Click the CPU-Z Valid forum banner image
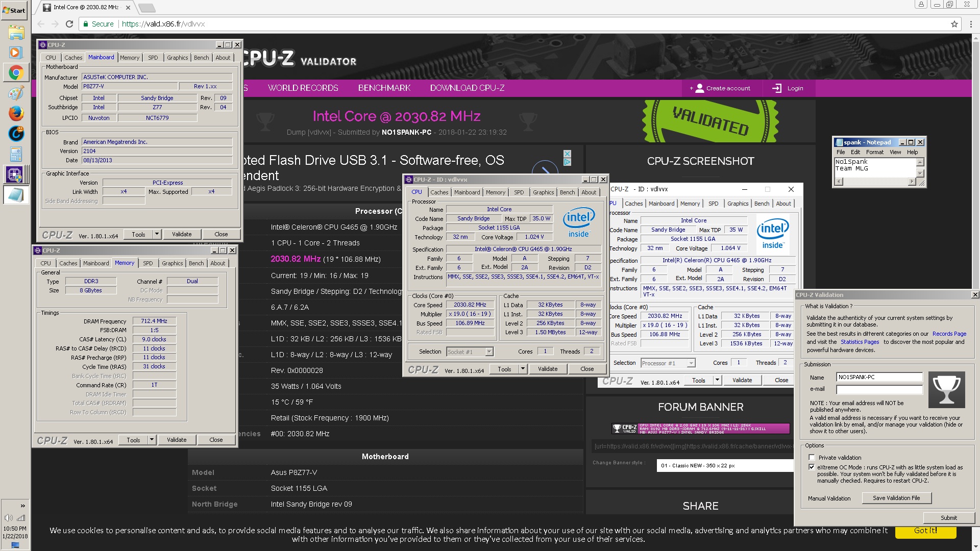The height and width of the screenshot is (551, 980). click(700, 428)
